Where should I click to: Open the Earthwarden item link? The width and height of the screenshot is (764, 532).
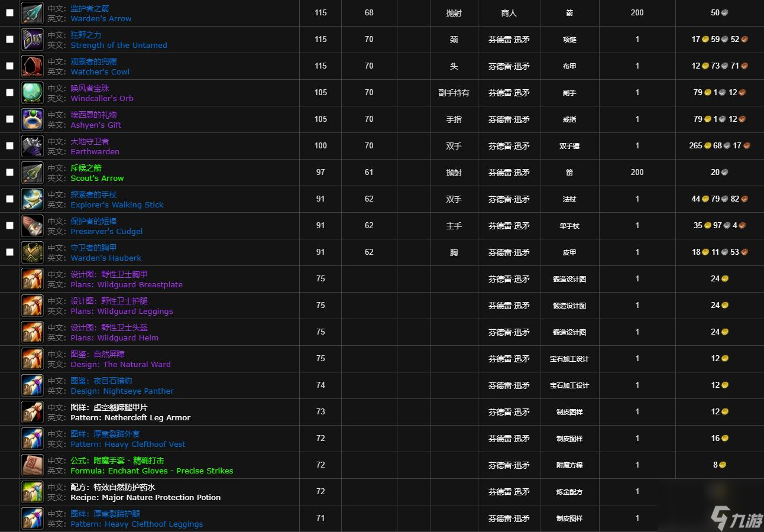(95, 151)
